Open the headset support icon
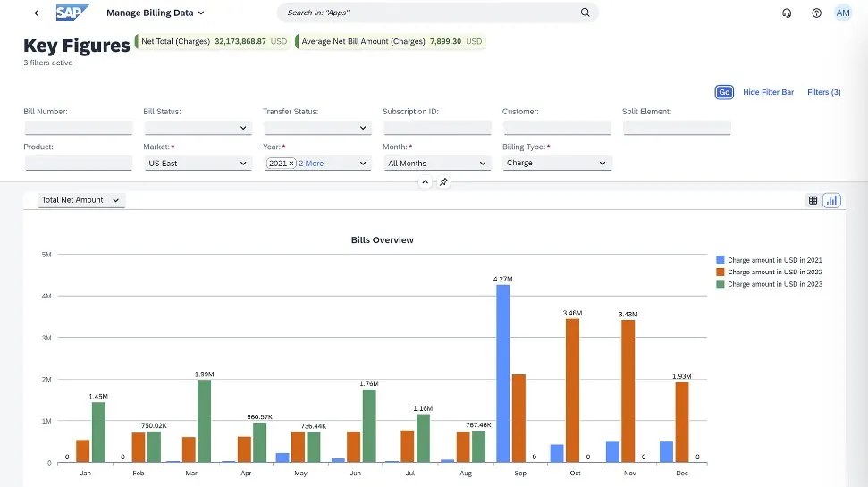 pyautogui.click(x=787, y=13)
